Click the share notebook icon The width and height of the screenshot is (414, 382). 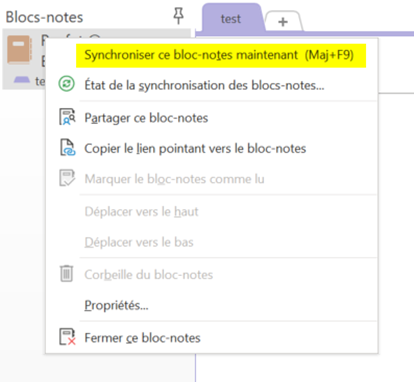pyautogui.click(x=67, y=117)
